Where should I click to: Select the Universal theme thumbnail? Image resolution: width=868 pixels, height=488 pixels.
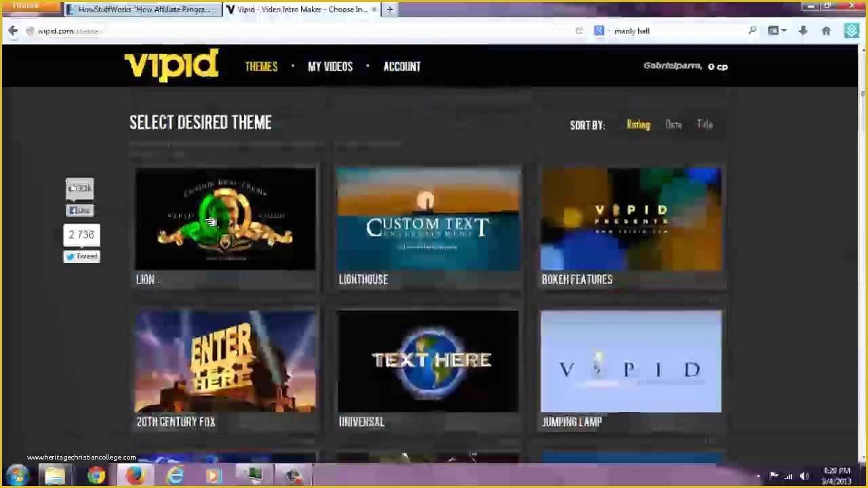pos(429,361)
